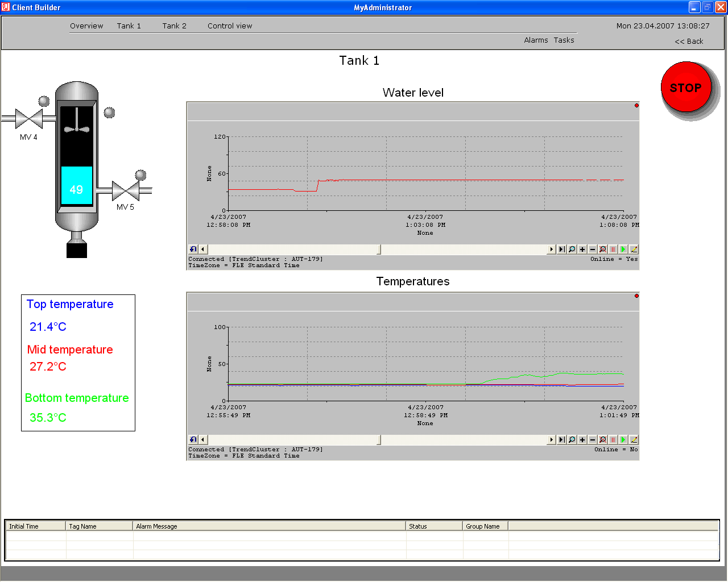Open the Overview page
Screen dimensions: 728x582
86,26
